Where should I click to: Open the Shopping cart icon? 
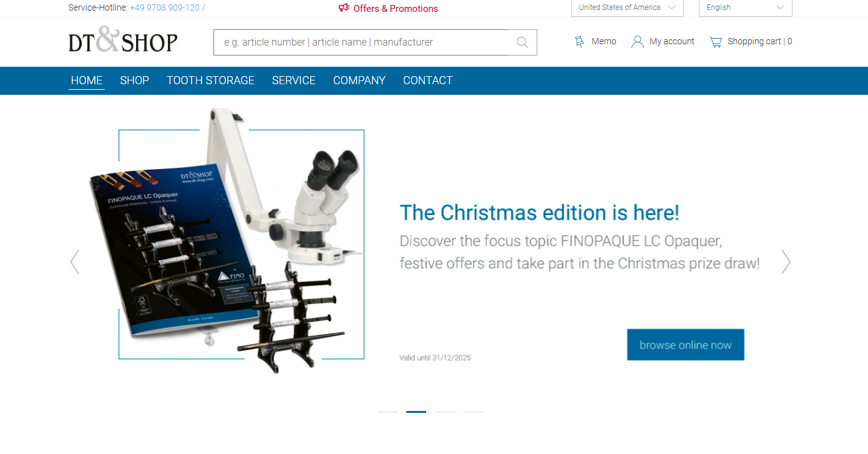[x=716, y=42]
